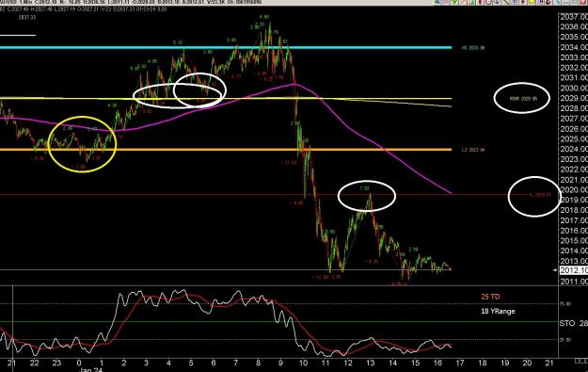Click the hour 9 time axis label
Image resolution: width=588 pixels, height=372 pixels.
tap(280, 363)
